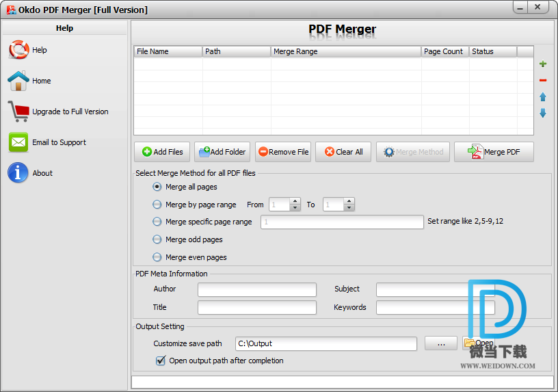This screenshot has width=558, height=392.
Task: Increase the From page value
Action: pos(295,201)
